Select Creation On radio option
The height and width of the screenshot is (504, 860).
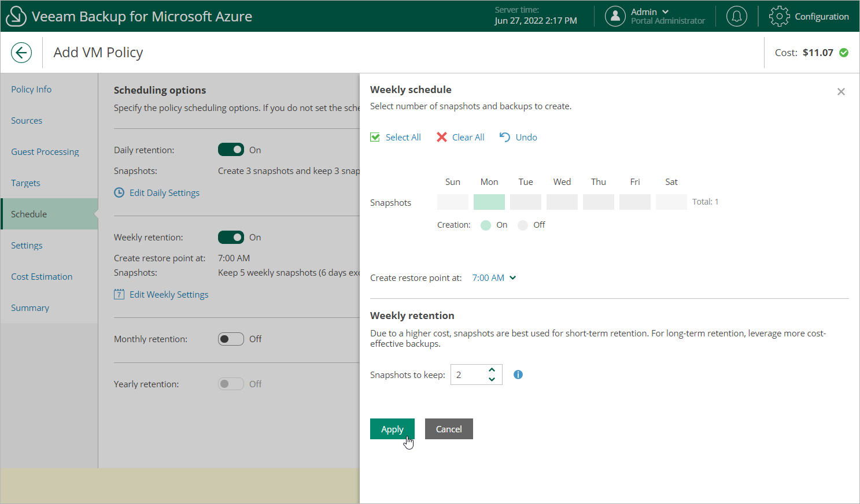[x=486, y=225]
